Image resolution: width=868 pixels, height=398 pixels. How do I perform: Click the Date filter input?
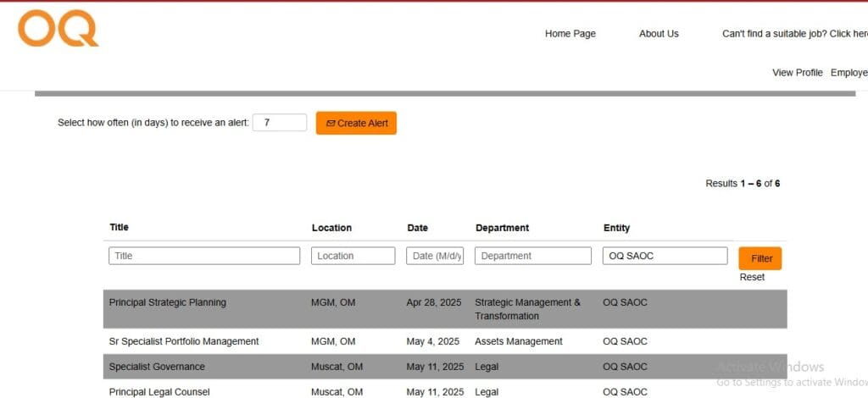point(435,256)
